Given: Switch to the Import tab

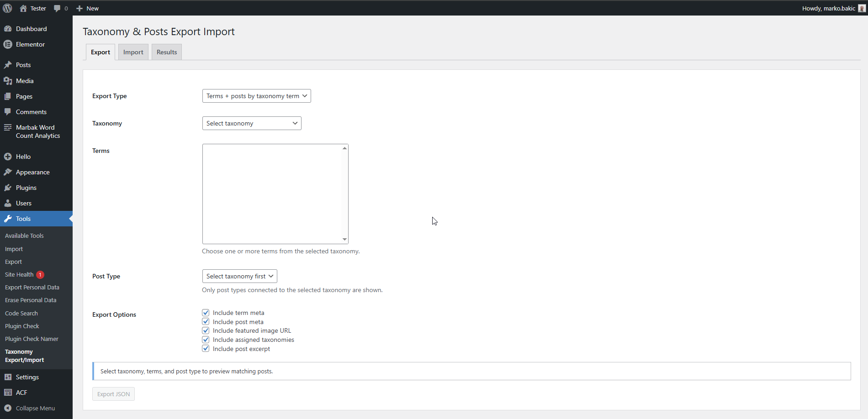Looking at the screenshot, I should 133,52.
